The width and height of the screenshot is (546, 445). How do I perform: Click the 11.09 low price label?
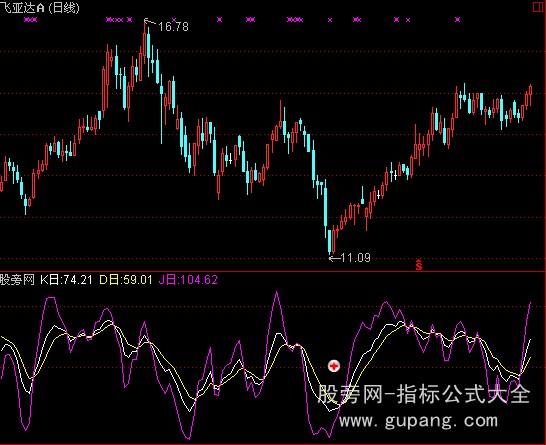[356, 258]
